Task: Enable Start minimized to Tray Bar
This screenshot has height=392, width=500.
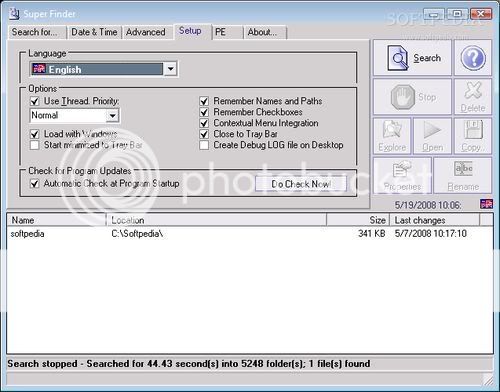Action: pyautogui.click(x=35, y=145)
